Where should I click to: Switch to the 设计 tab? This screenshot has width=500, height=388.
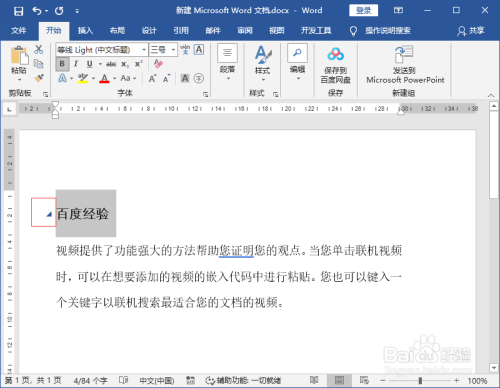click(x=149, y=31)
